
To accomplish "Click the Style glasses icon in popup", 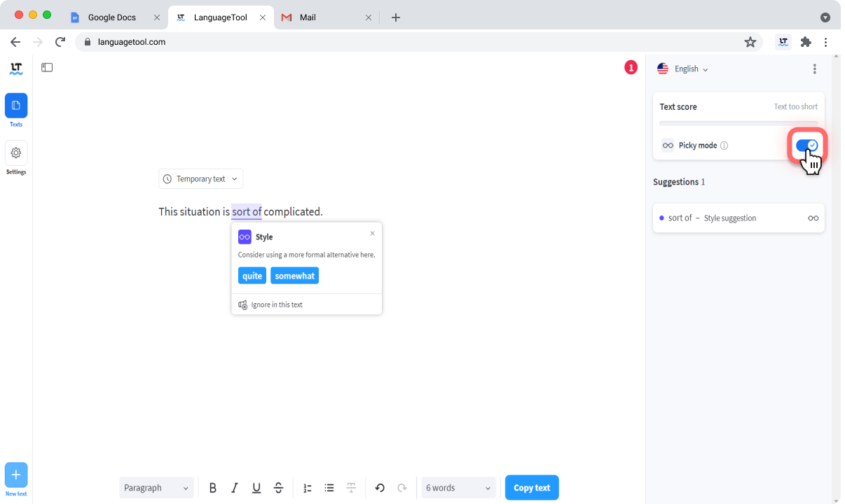I will [245, 237].
